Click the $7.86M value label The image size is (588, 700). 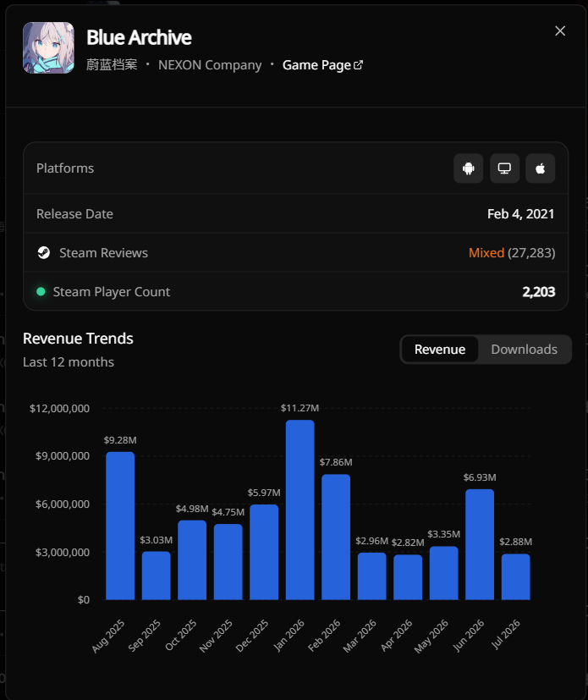336,462
